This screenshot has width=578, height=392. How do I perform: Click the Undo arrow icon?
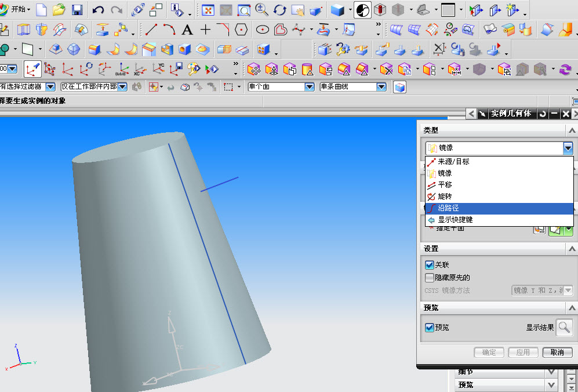click(x=98, y=10)
